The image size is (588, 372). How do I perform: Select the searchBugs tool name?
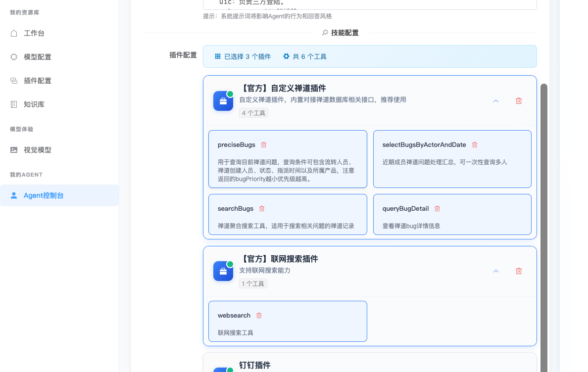(236, 208)
